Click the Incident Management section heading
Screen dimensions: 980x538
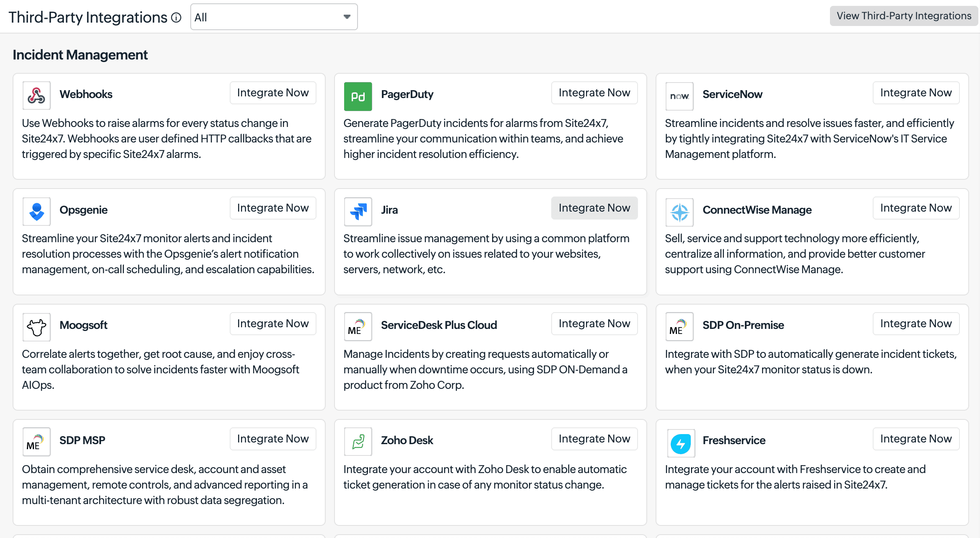[x=80, y=55]
